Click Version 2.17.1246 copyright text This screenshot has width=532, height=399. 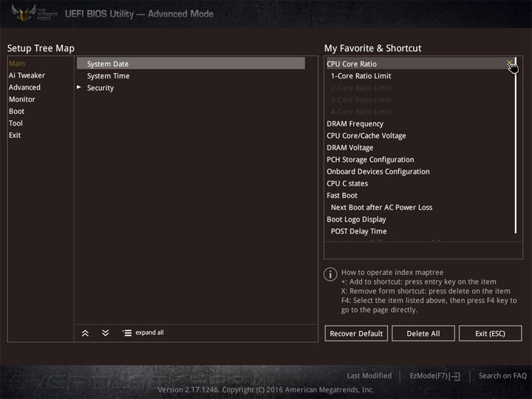(x=266, y=389)
